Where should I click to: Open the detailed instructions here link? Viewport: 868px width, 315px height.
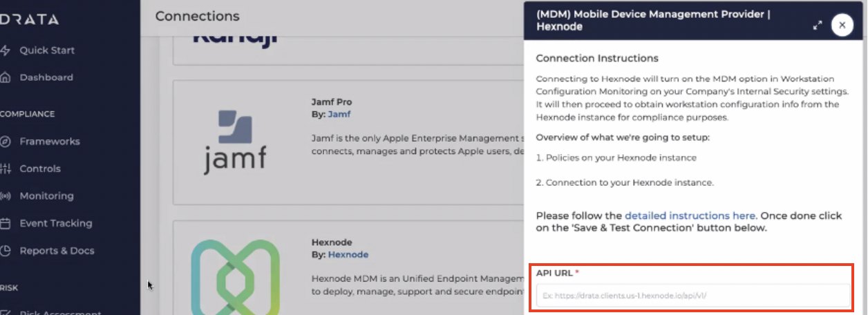[690, 216]
